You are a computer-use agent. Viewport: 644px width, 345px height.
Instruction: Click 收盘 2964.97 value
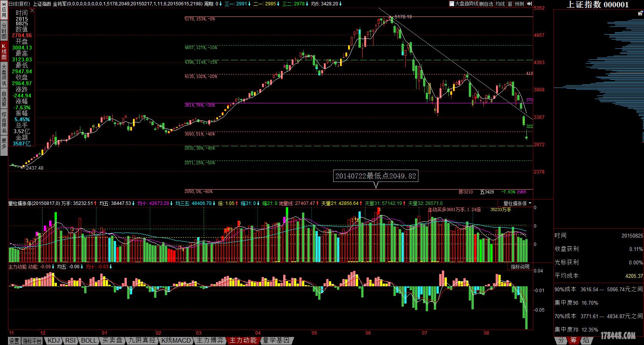(22, 83)
